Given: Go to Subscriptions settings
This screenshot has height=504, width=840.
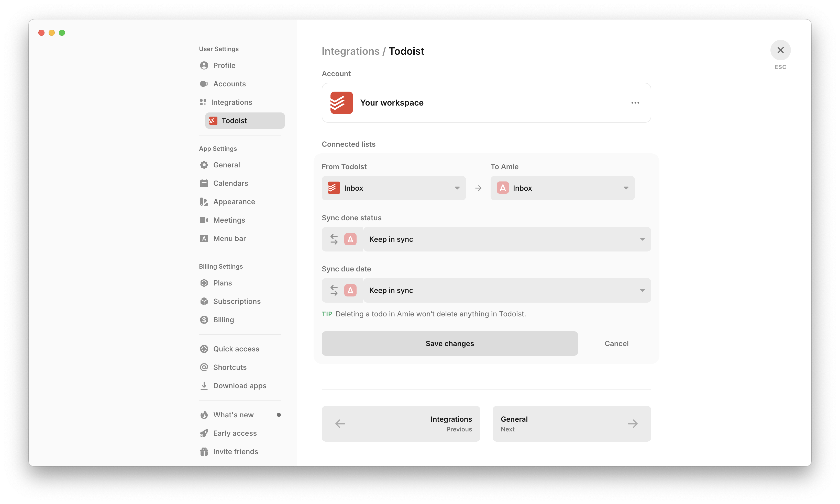Looking at the screenshot, I should pos(237,302).
